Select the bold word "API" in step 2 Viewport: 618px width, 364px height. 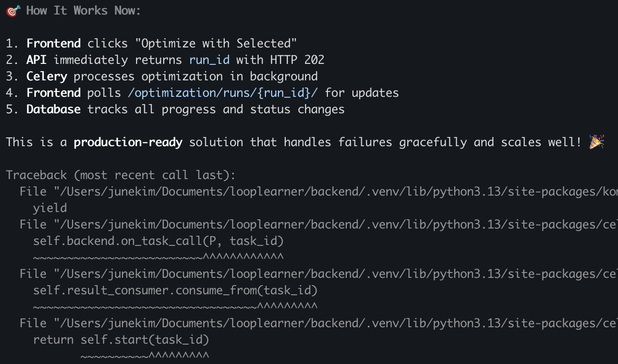coord(36,60)
